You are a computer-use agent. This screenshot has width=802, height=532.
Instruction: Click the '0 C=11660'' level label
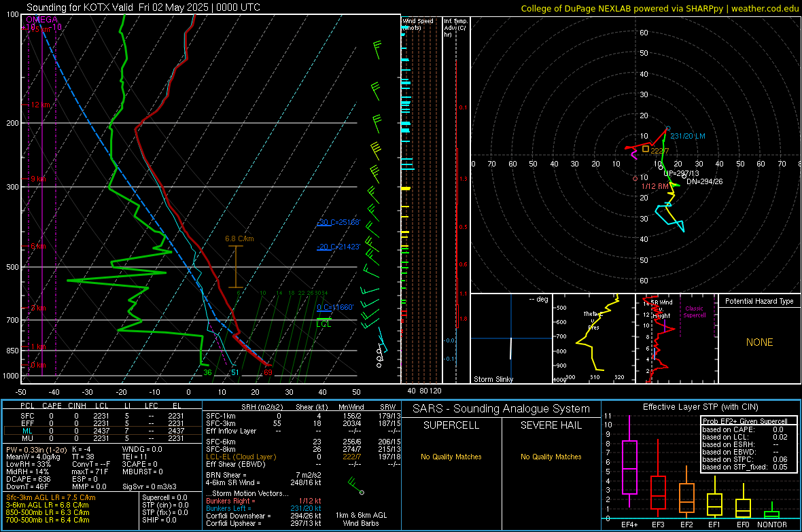(335, 307)
